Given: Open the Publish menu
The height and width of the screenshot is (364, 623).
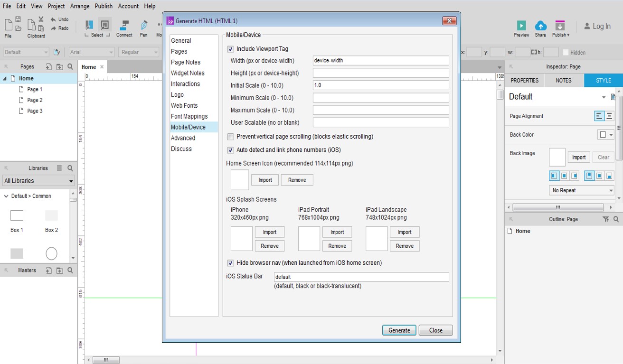Looking at the screenshot, I should tap(104, 6).
